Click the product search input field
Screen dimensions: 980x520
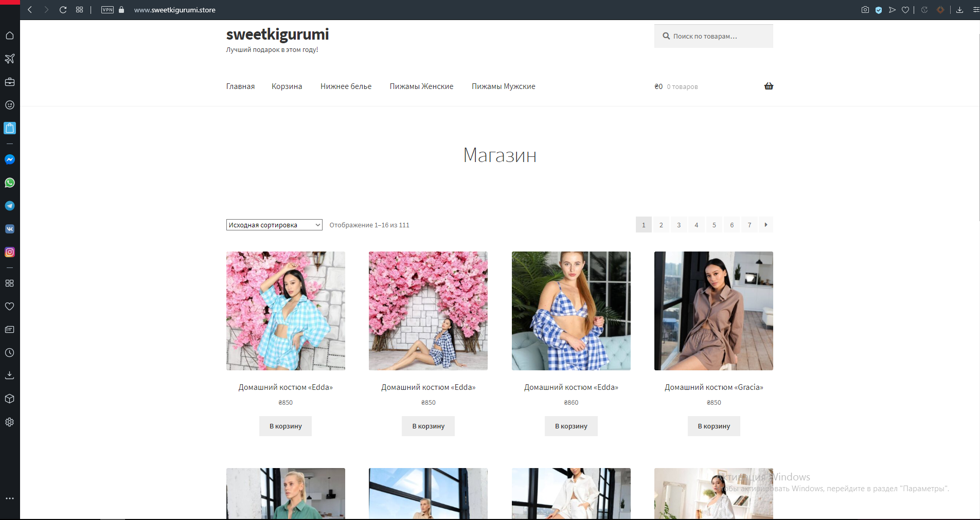(x=714, y=36)
